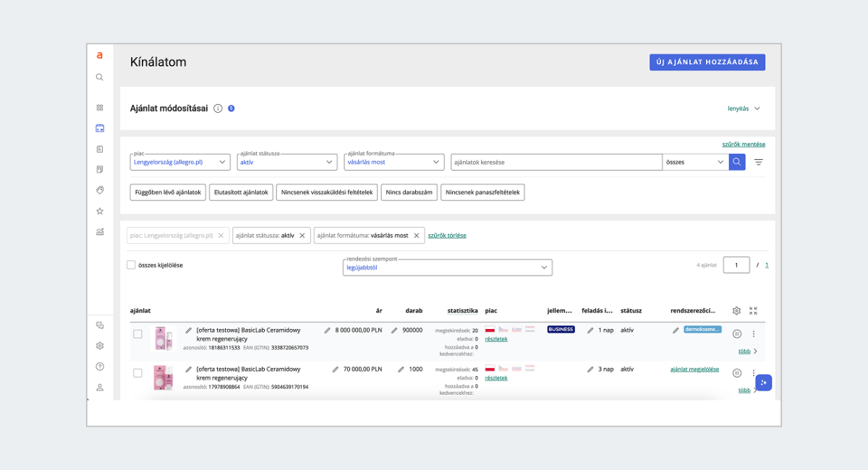This screenshot has height=470, width=868.
Task: Remove the ajánlat formátuma: vásárlás most chip
Action: click(x=417, y=236)
